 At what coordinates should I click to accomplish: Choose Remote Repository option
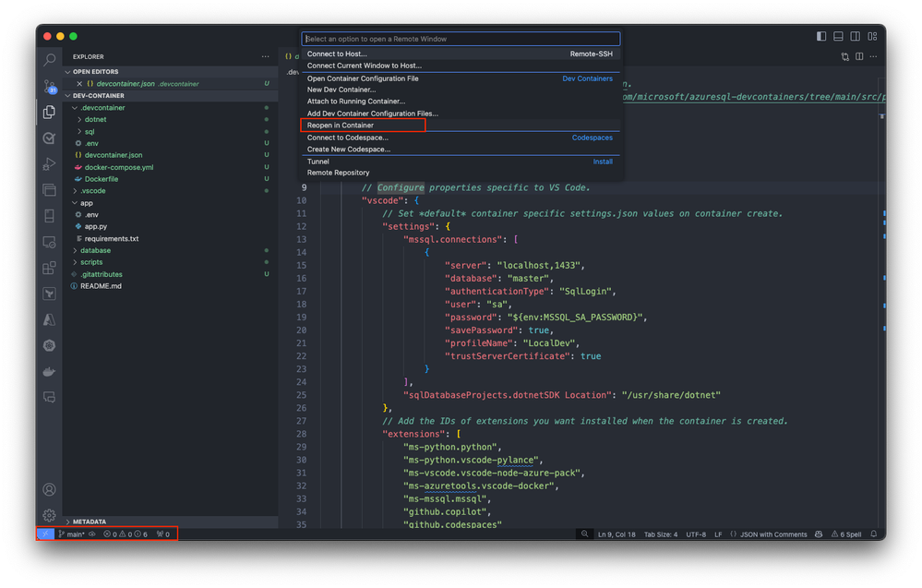pos(461,173)
